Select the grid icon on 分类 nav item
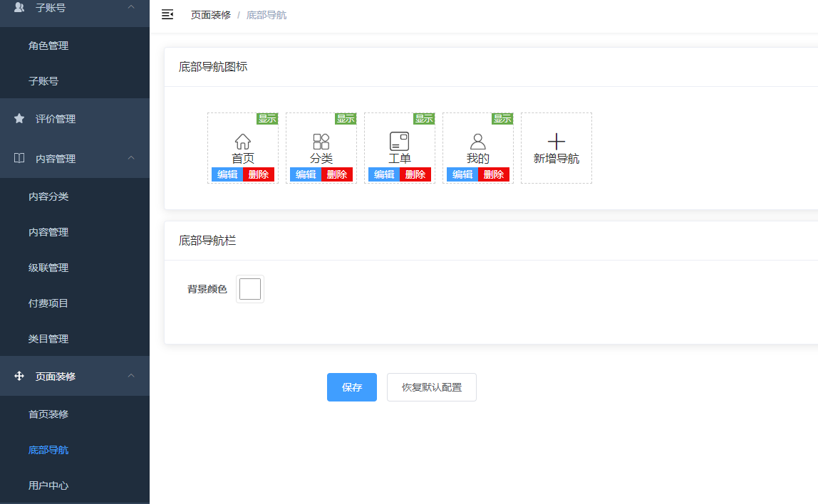 click(x=321, y=140)
